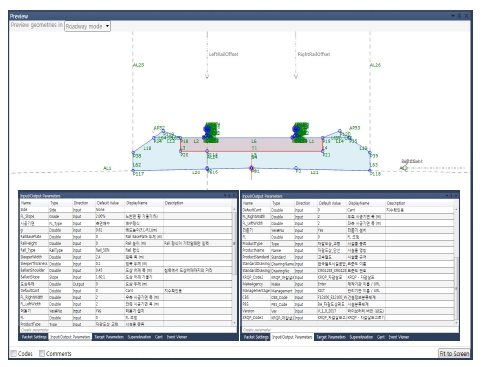Image resolution: width=482 pixels, height=367 pixels.
Task: Sort by Direction column in left panel
Action: point(84,203)
